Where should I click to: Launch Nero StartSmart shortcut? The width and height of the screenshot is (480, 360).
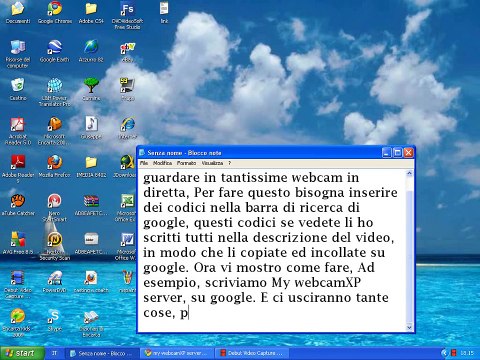(54, 201)
